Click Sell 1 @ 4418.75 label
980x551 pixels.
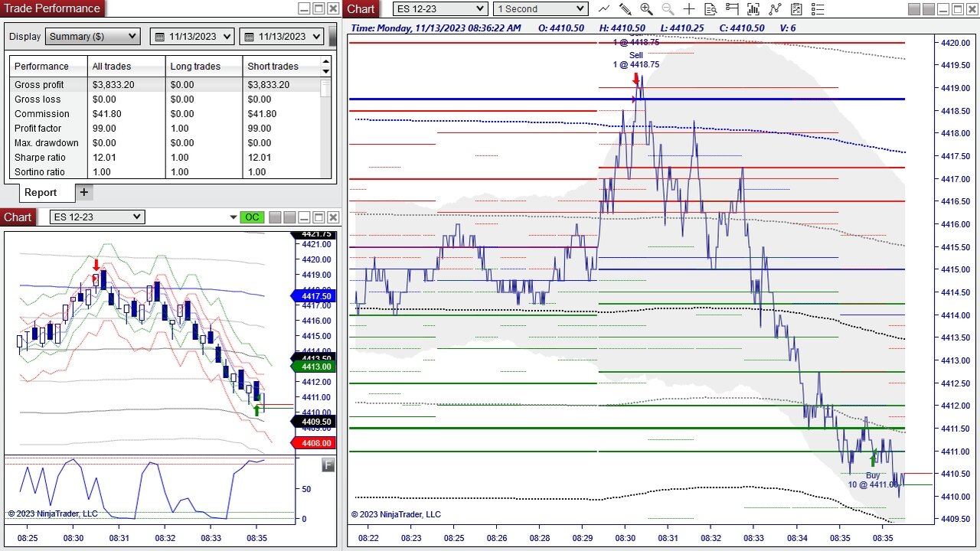636,60
